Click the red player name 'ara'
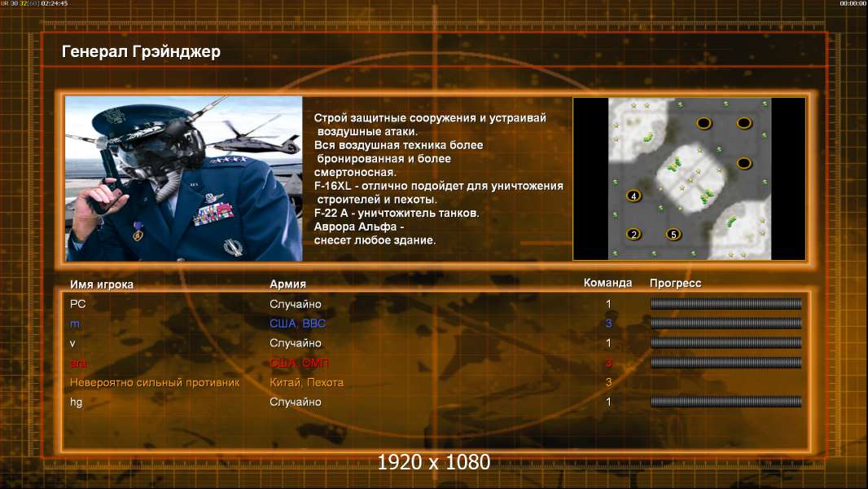 click(78, 363)
